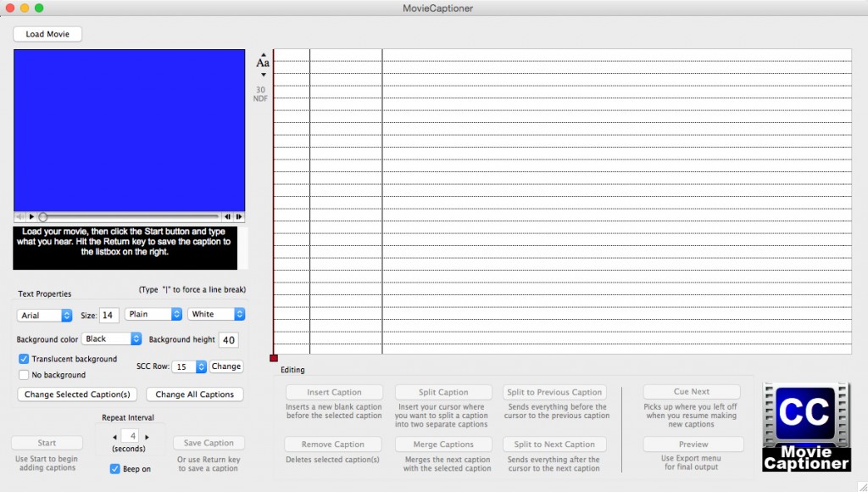Uncheck Translucent background checkbox

pos(24,359)
